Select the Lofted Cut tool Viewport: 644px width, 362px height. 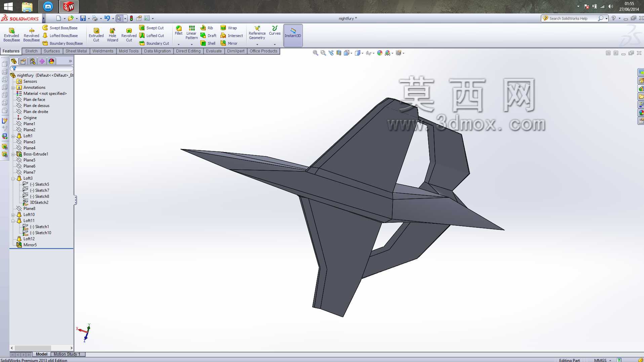[152, 36]
